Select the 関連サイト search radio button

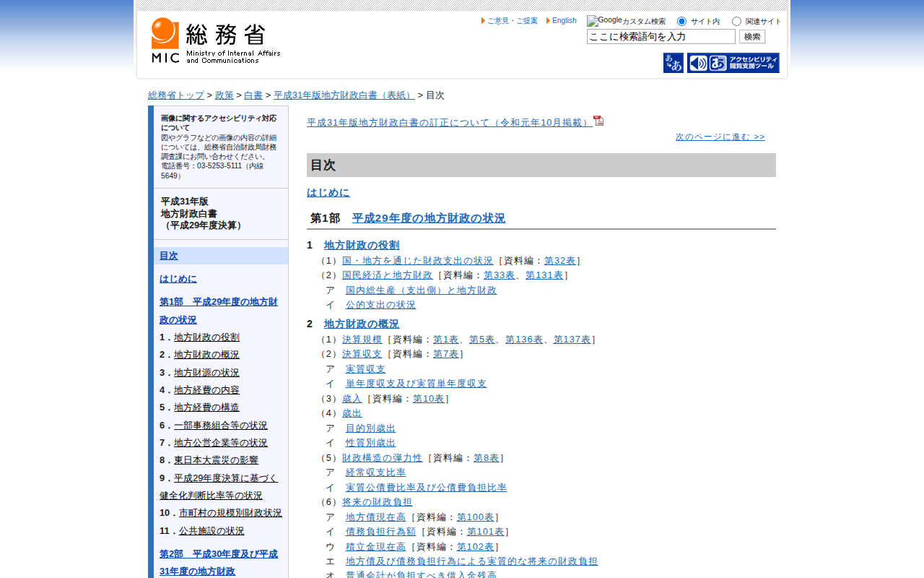pyautogui.click(x=736, y=22)
